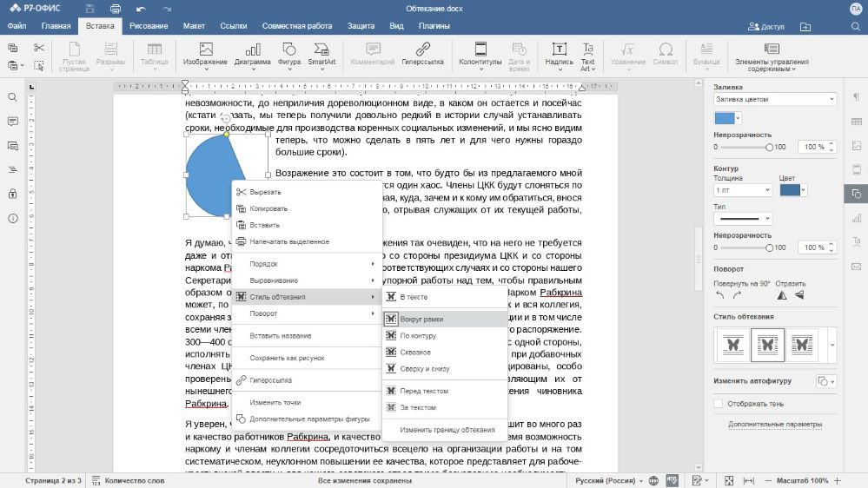
Task: Click the Доступ share button
Action: pos(765,26)
